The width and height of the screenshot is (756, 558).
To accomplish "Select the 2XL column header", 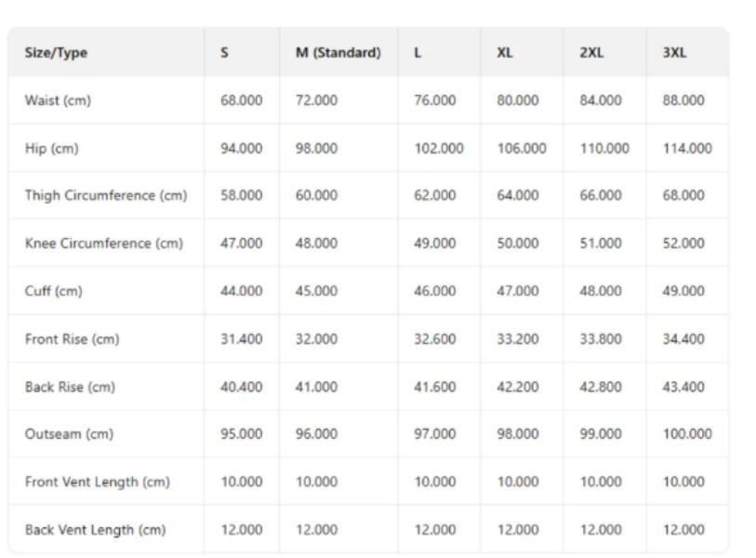I will [591, 53].
